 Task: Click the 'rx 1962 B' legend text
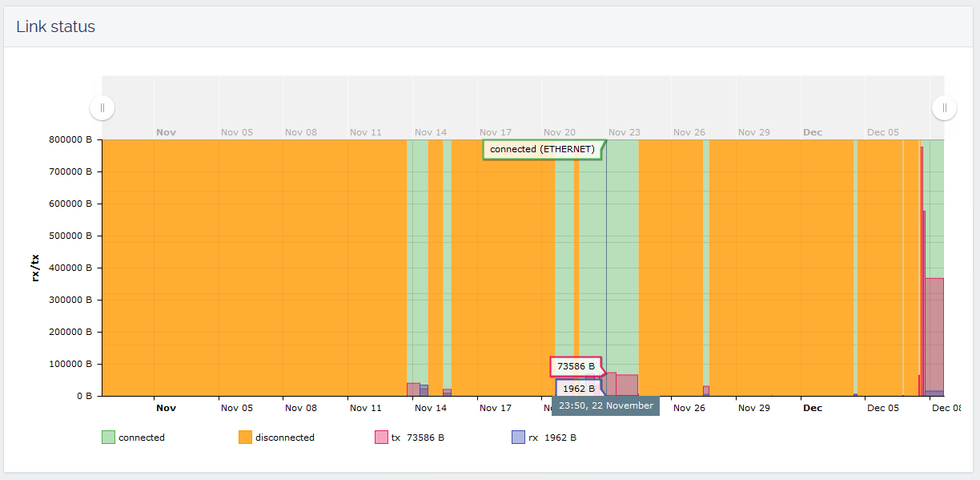coord(552,438)
